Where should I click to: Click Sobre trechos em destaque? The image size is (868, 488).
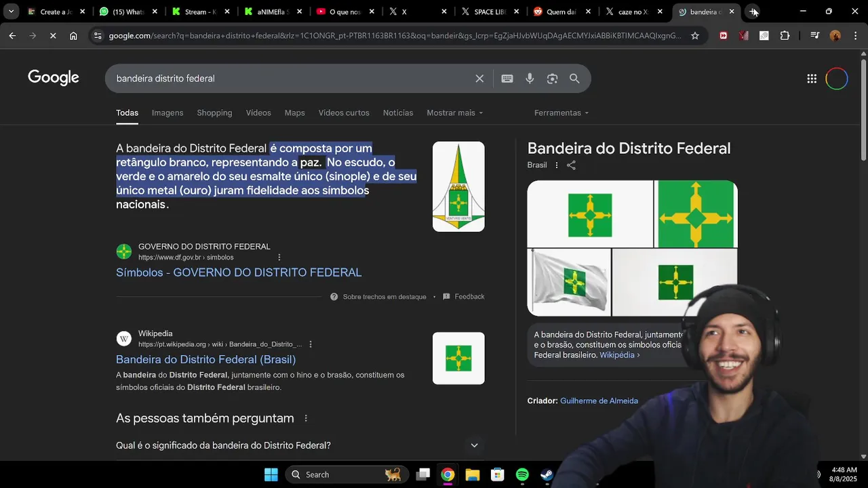tap(378, 297)
